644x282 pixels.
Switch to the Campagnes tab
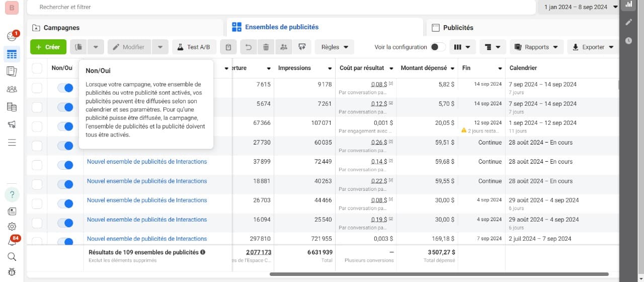[x=125, y=28]
